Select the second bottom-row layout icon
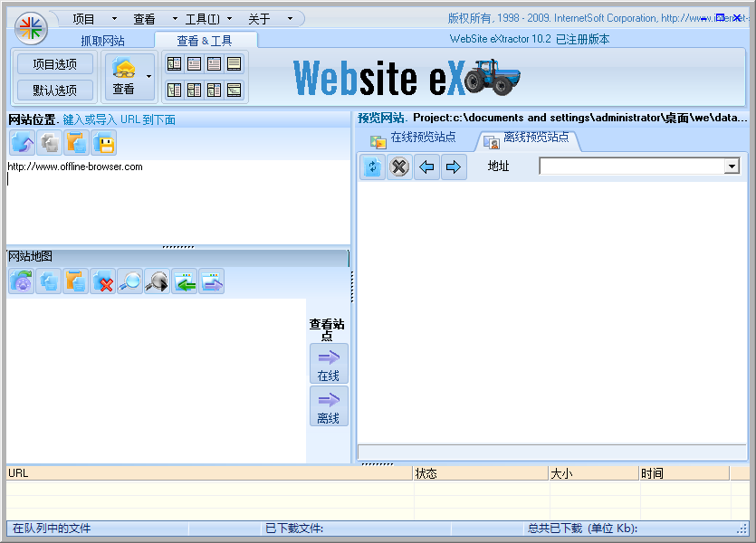The image size is (756, 543). [195, 90]
